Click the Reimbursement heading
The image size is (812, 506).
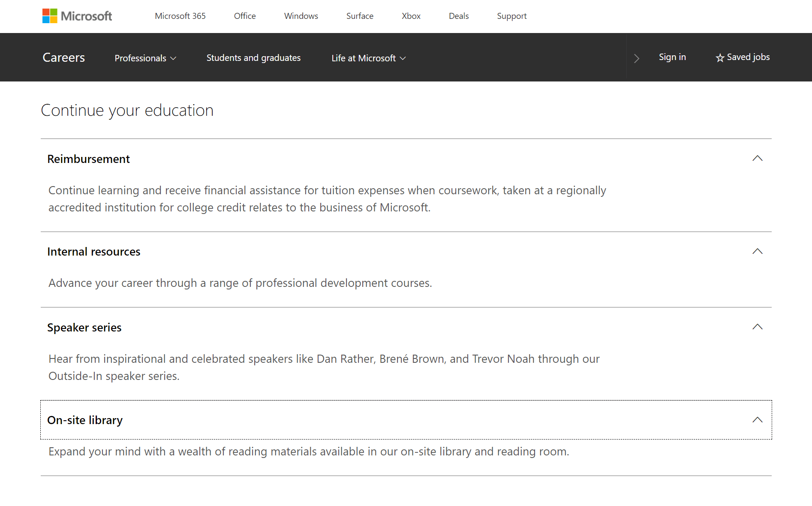[88, 159]
